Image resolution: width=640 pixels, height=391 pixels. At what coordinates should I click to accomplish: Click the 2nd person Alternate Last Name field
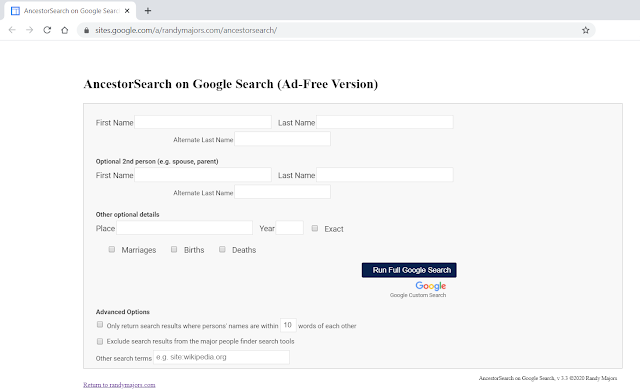tap(282, 192)
